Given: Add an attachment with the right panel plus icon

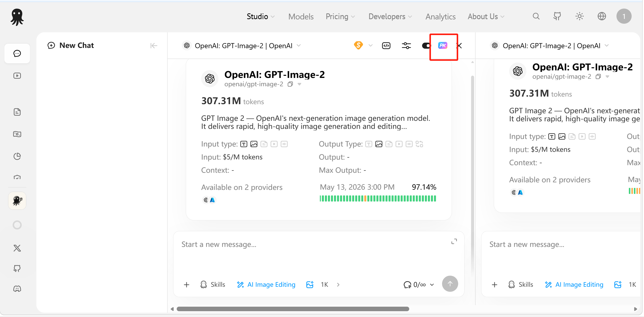Looking at the screenshot, I should tap(495, 285).
